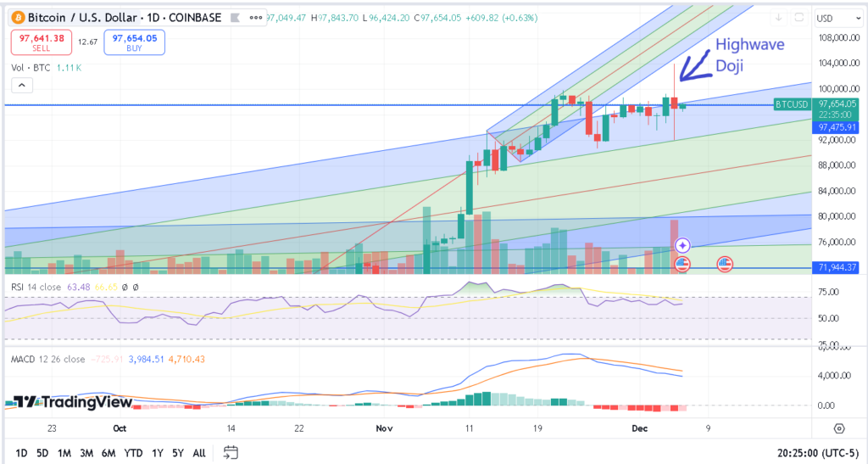Click the +609.82 (+0.63%) change value
The image size is (868, 464).
coord(502,18)
